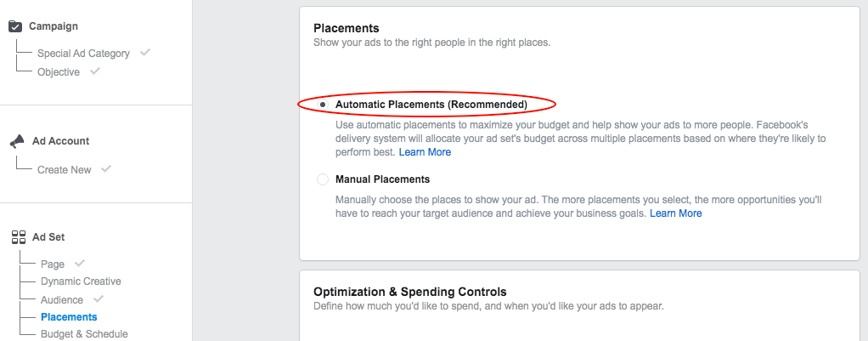Click the Ad Account megaphone icon
The height and width of the screenshot is (341, 868).
click(16, 141)
